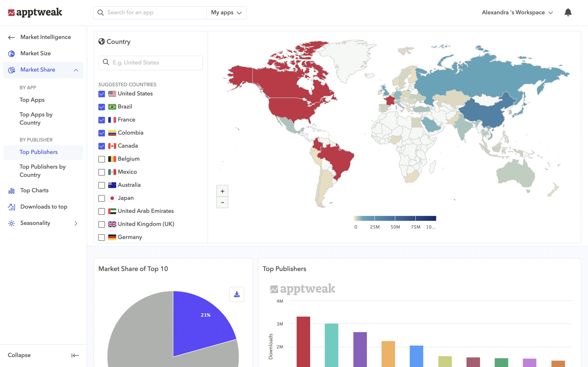The width and height of the screenshot is (588, 367).
Task: Enable the Belgium country checkbox
Action: pos(101,159)
